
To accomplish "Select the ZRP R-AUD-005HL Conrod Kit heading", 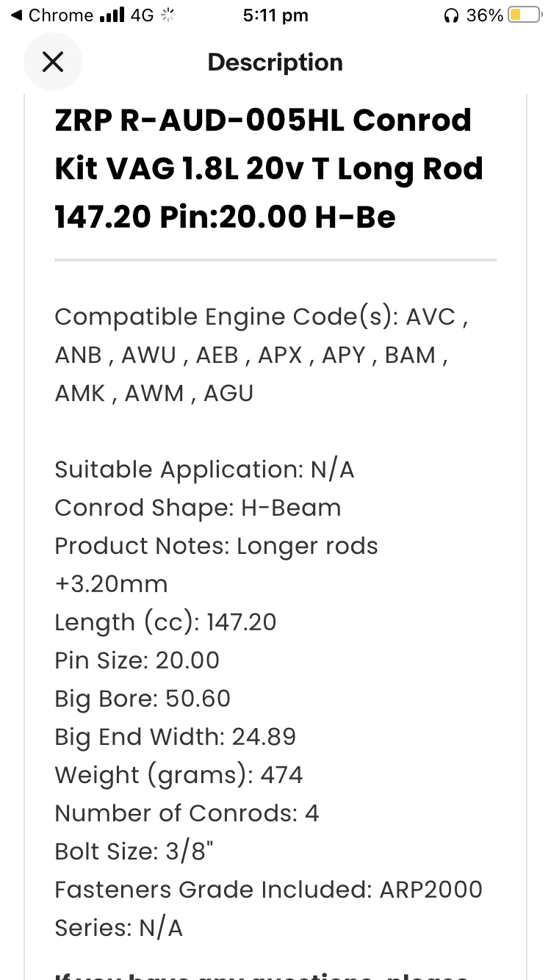I will (x=269, y=168).
